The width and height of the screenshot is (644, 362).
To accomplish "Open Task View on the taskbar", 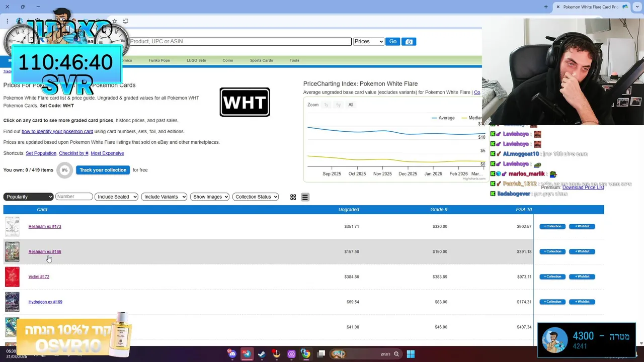I will click(x=321, y=354).
